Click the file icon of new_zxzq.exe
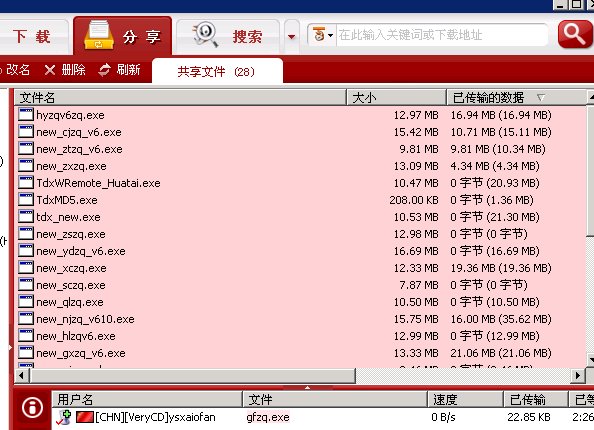This screenshot has height=430, width=594. [x=26, y=166]
